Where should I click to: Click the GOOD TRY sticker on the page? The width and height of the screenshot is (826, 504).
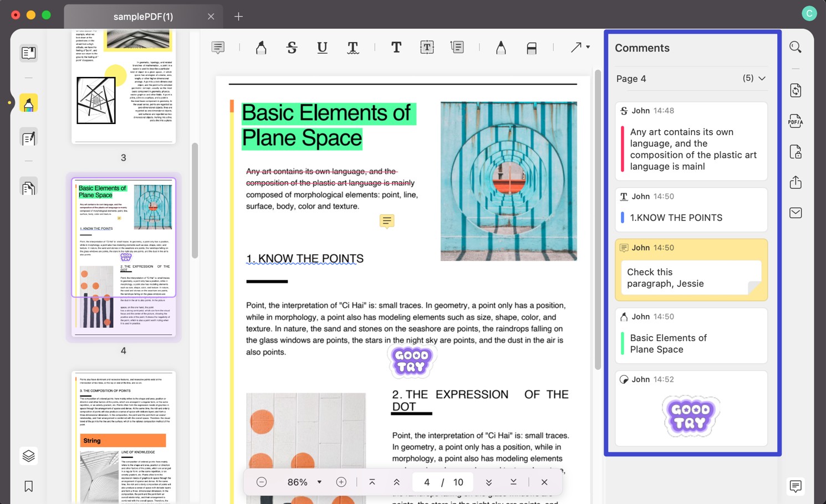tap(412, 361)
